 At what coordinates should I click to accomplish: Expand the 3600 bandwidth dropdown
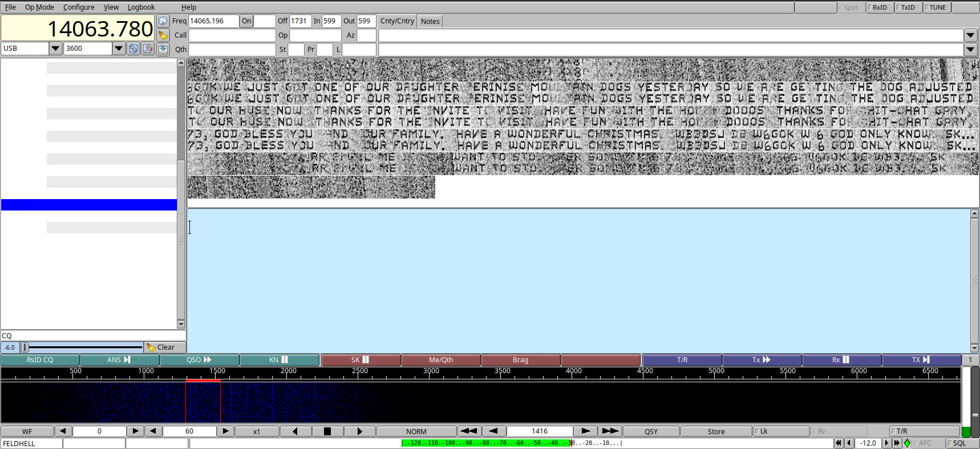point(119,48)
